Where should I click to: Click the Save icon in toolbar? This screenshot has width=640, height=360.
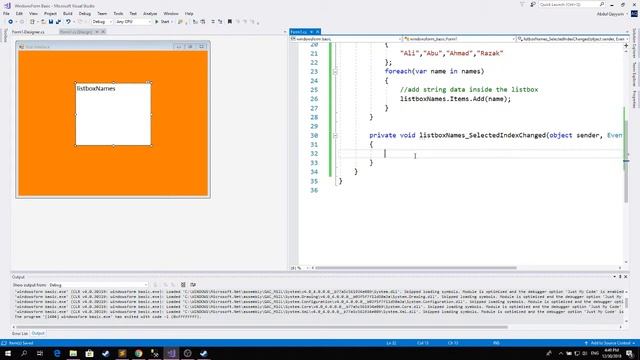pos(51,22)
